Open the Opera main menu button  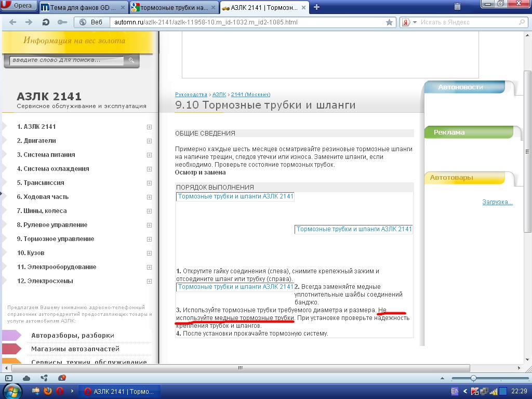(x=19, y=5)
